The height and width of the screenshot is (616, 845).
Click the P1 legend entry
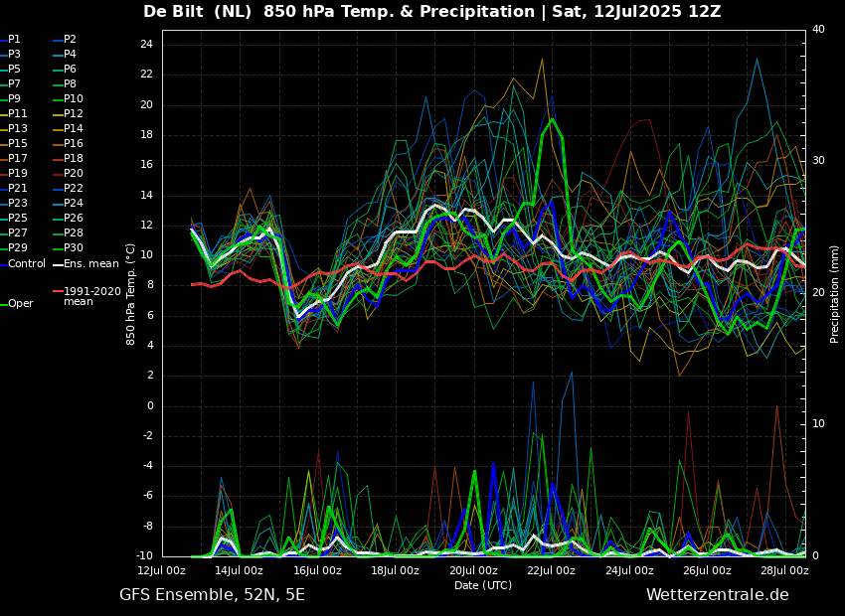pos(14,40)
